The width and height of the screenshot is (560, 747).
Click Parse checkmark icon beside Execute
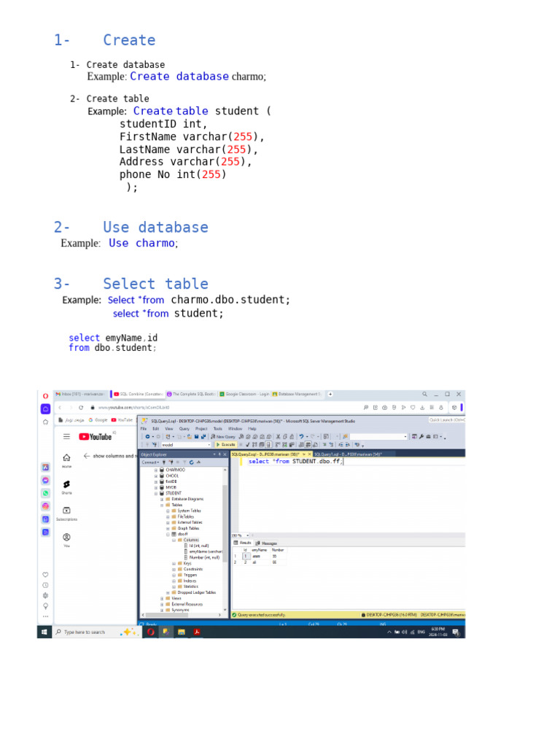point(248,444)
